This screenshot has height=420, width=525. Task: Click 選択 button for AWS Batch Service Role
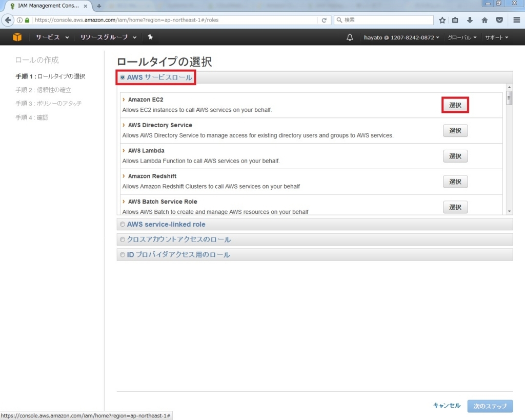click(455, 207)
